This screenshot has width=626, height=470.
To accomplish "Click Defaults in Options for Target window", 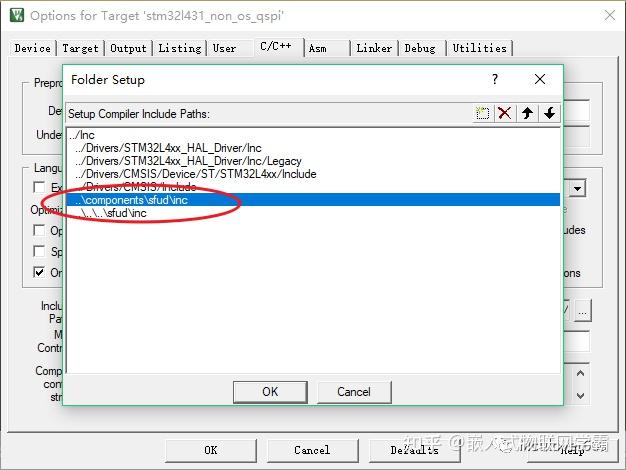I will pos(414,450).
